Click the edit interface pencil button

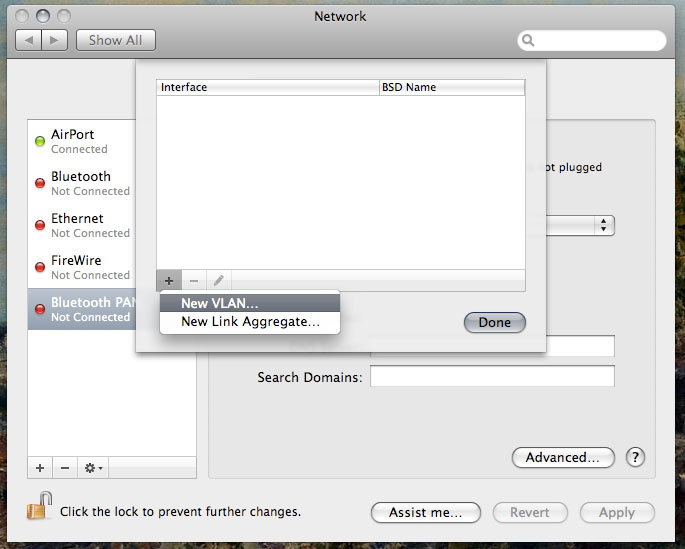[x=219, y=280]
